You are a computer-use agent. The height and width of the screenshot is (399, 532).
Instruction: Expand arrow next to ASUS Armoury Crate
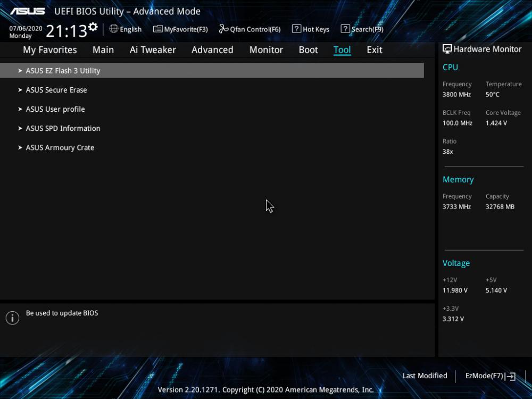click(x=20, y=147)
